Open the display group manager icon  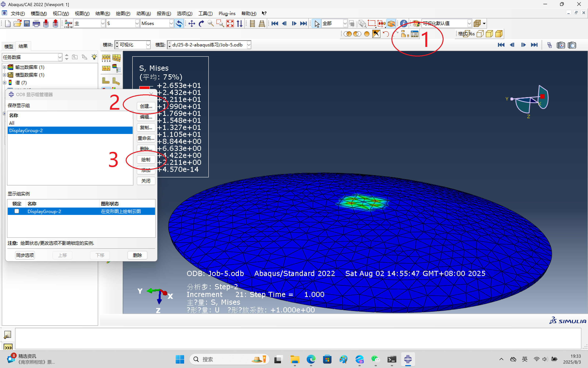pyautogui.click(x=415, y=34)
